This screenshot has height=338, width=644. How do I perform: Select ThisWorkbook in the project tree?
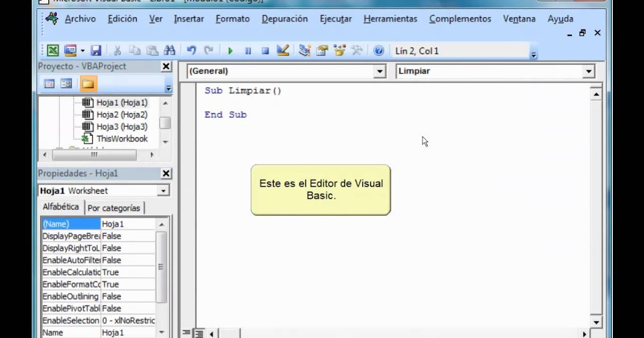click(x=121, y=138)
